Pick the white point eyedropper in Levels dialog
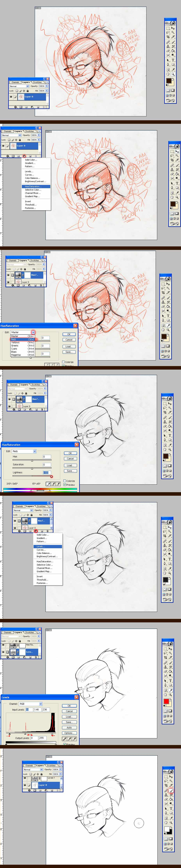Viewport: 181px width, 868px height. (75, 739)
